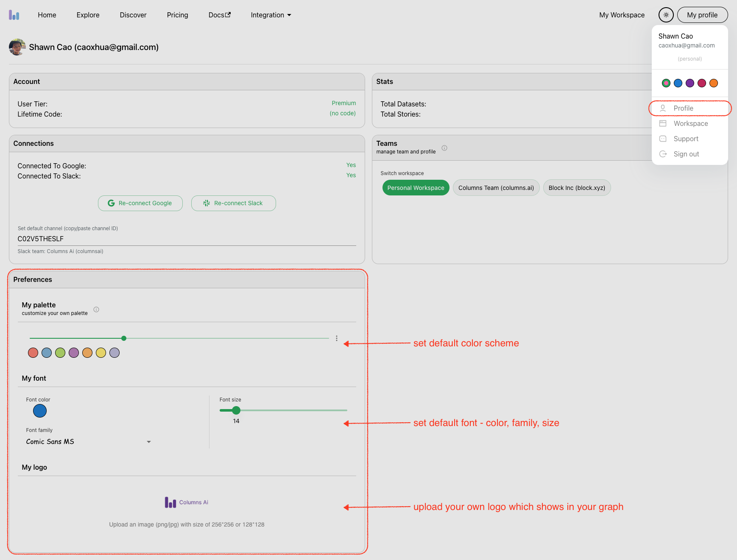Click the Re-connect Google button
Image resolution: width=737 pixels, height=560 pixels.
point(140,203)
